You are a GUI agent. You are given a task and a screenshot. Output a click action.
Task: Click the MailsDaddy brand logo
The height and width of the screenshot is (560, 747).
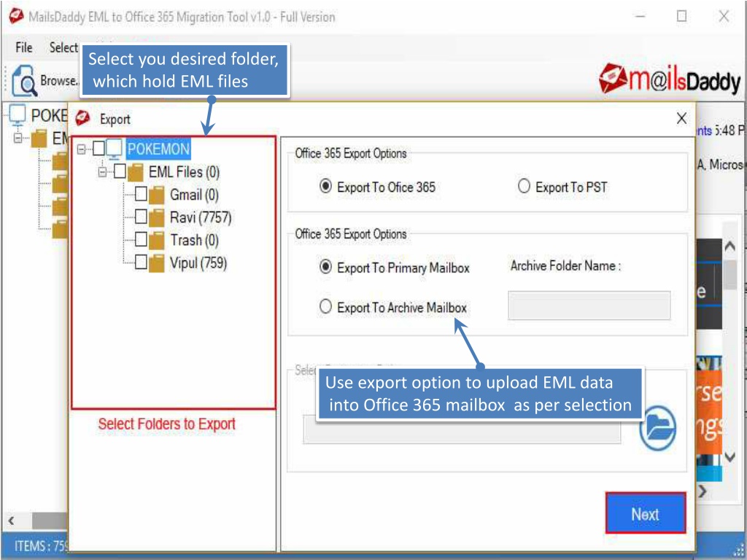click(670, 79)
